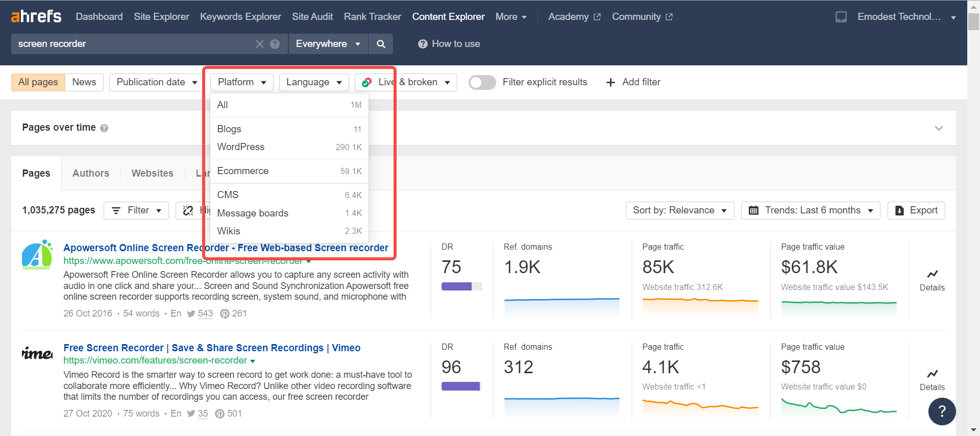
Task: Go to Dashboard
Action: coord(99,17)
